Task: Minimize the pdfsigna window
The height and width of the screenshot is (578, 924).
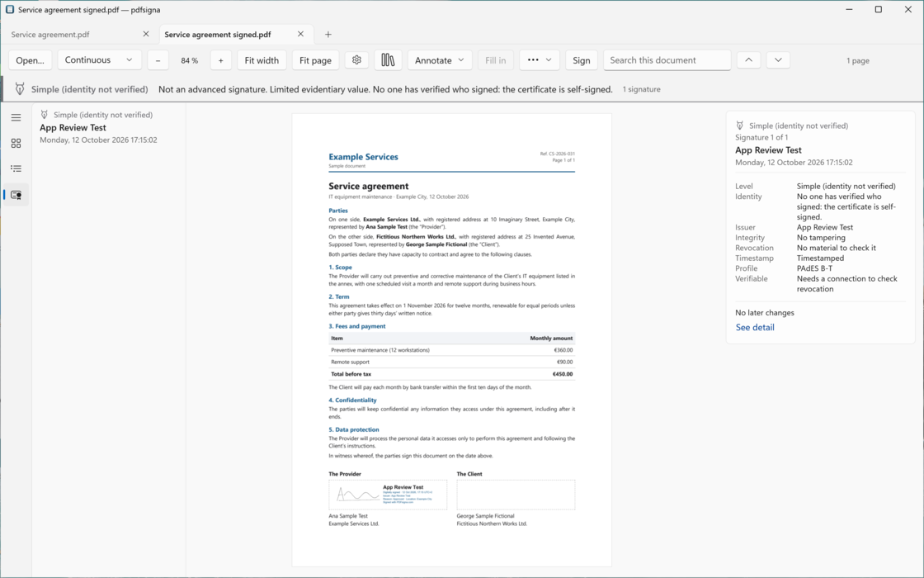Action: coord(849,9)
